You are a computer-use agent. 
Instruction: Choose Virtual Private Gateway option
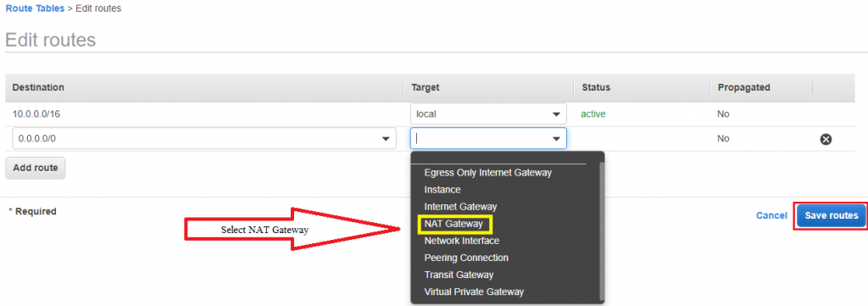click(473, 292)
